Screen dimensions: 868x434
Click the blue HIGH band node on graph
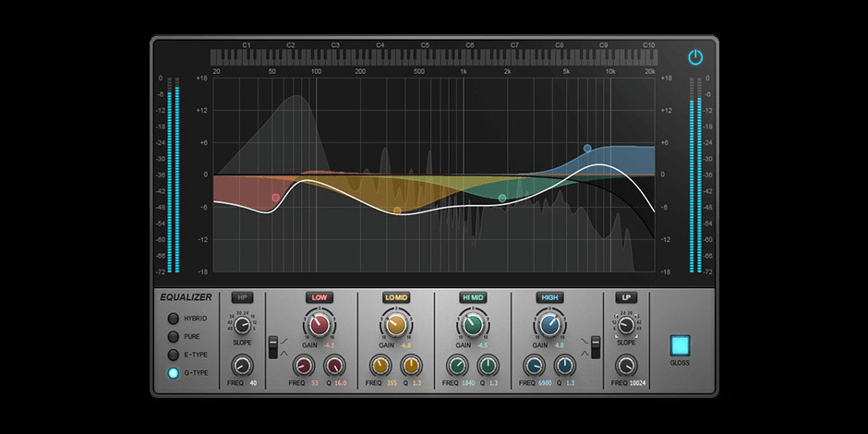(x=587, y=148)
